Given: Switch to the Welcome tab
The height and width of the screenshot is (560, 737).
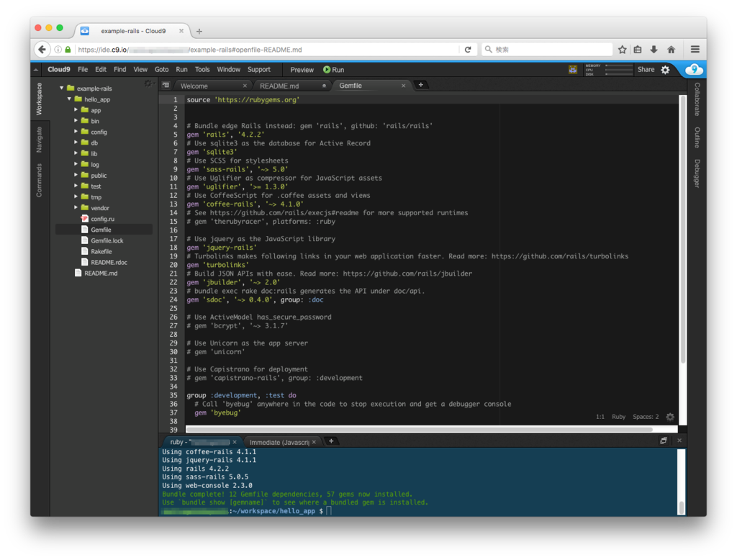Looking at the screenshot, I should 194,86.
